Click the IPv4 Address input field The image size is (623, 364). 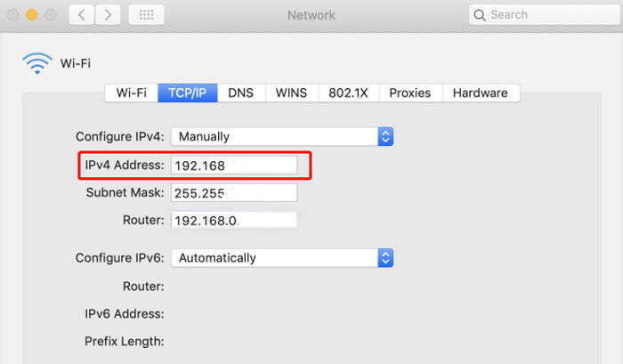tap(234, 166)
